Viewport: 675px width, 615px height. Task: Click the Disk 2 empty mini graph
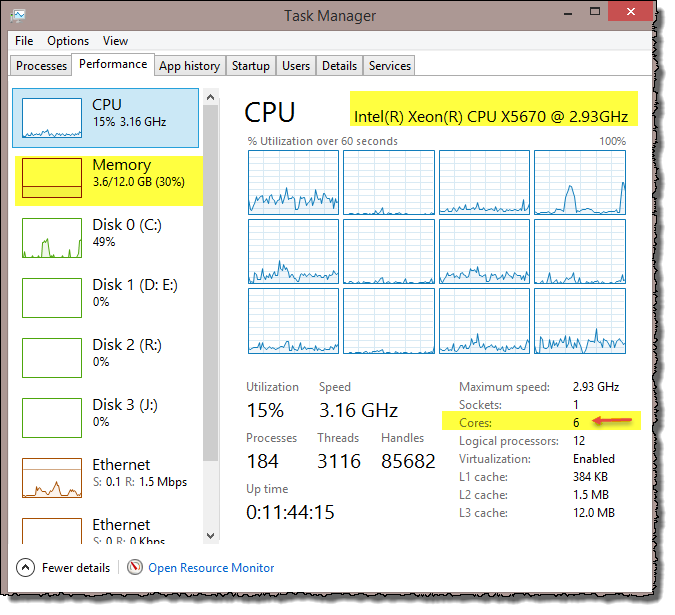click(52, 358)
